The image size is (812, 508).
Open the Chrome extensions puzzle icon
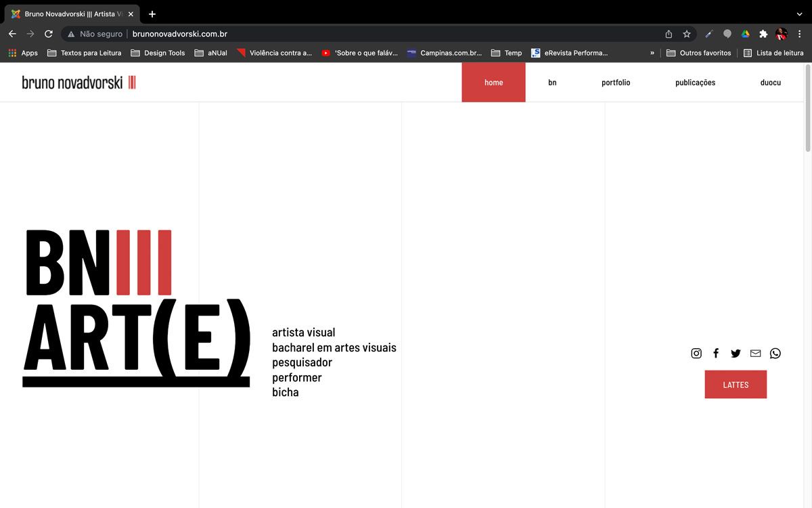(763, 34)
